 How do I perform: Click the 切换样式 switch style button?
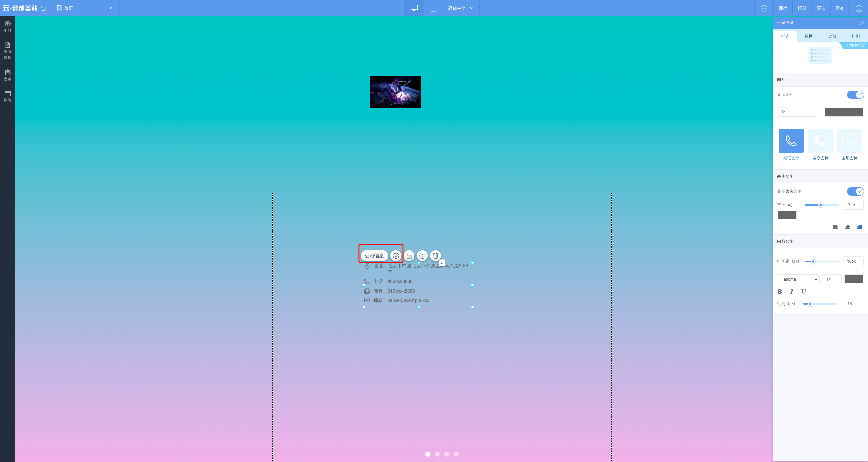click(x=855, y=45)
